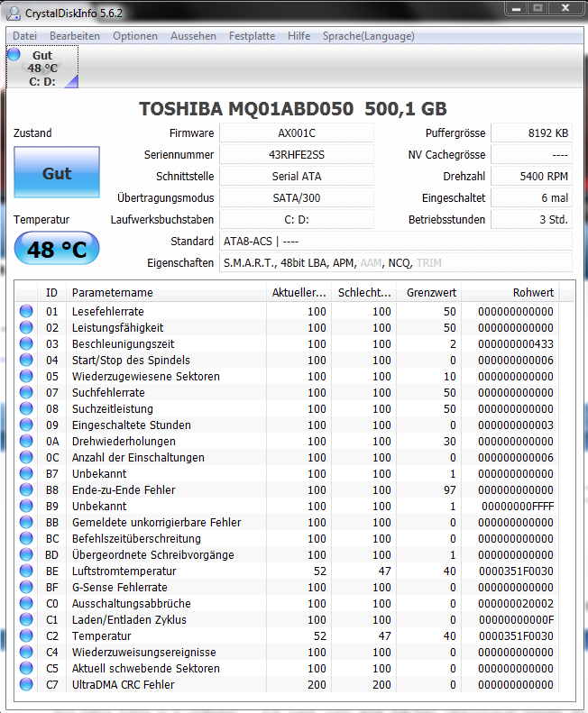Click the Puffergrösse value 8192 KB
Image resolution: width=588 pixels, height=713 pixels.
[531, 133]
